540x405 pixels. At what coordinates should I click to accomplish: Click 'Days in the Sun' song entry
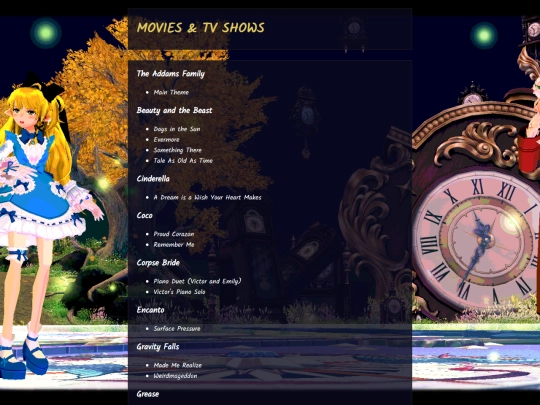(x=177, y=129)
